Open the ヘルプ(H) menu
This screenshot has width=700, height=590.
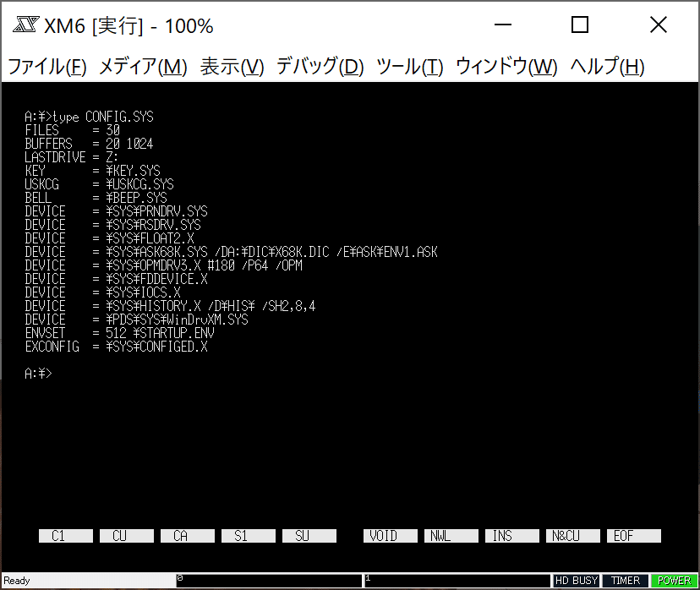(x=608, y=67)
